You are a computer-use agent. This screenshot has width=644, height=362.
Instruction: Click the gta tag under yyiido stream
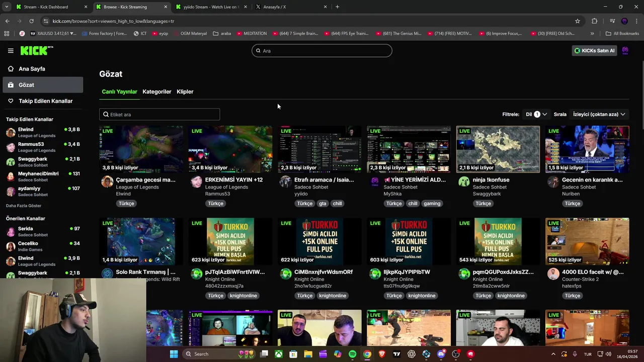coord(322,204)
